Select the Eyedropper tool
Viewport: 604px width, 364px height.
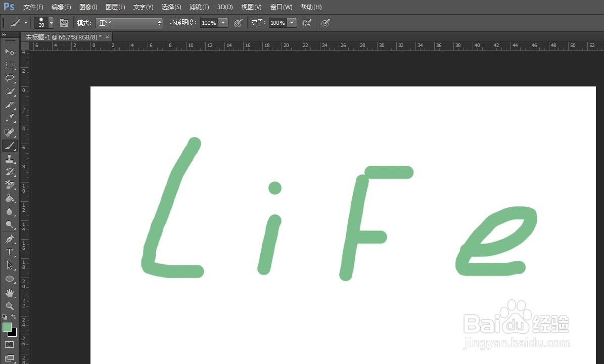pos(10,118)
